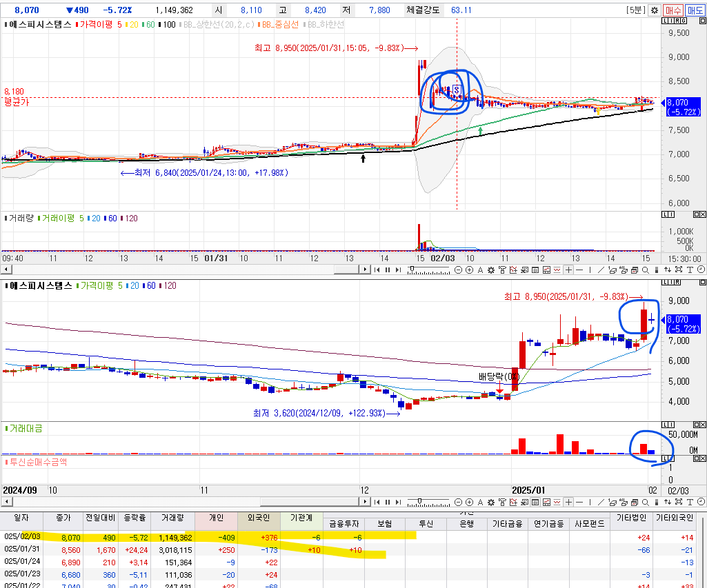Zoom in using plus icon in 5-minute toolbar
The image size is (707, 588).
(x=470, y=270)
